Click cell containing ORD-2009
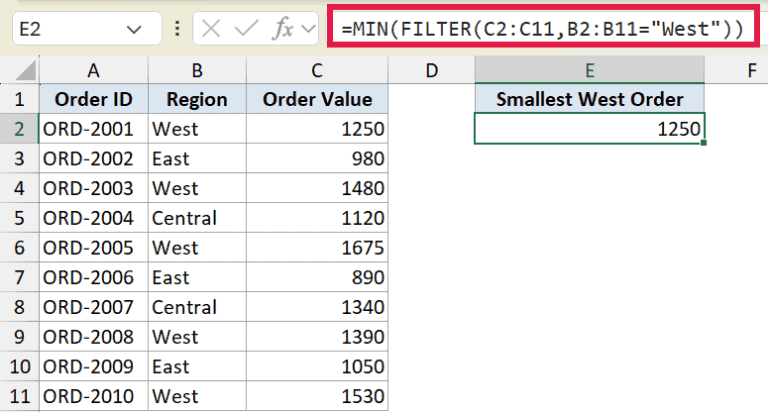This screenshot has width=768, height=412. [94, 366]
